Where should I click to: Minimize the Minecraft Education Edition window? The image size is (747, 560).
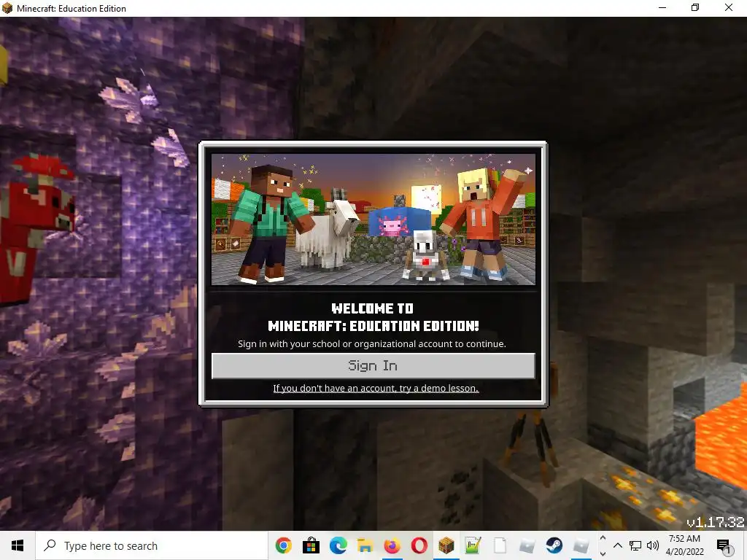(662, 7)
